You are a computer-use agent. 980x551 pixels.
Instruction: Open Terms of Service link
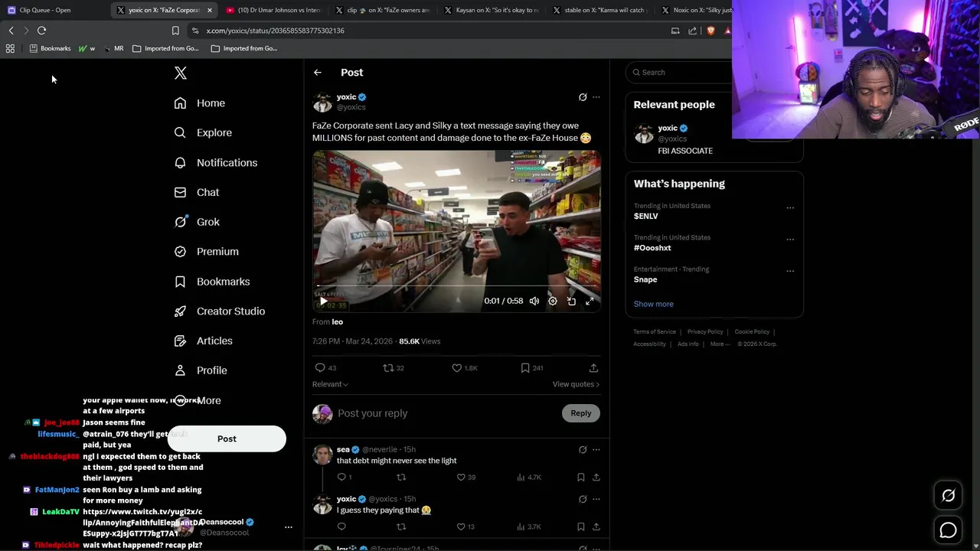point(655,332)
